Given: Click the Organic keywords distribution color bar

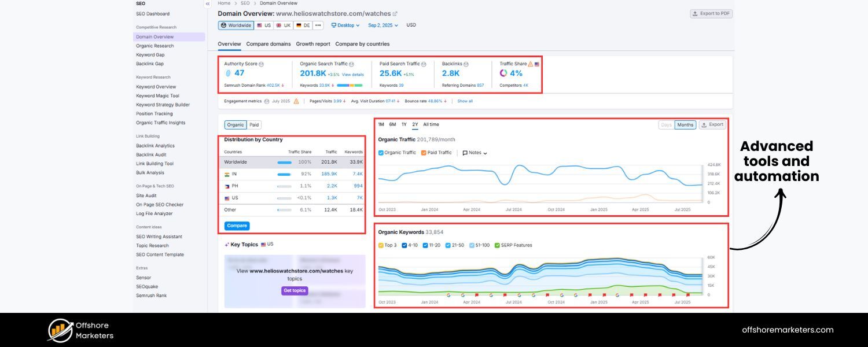Looking at the screenshot, I should pos(350,85).
